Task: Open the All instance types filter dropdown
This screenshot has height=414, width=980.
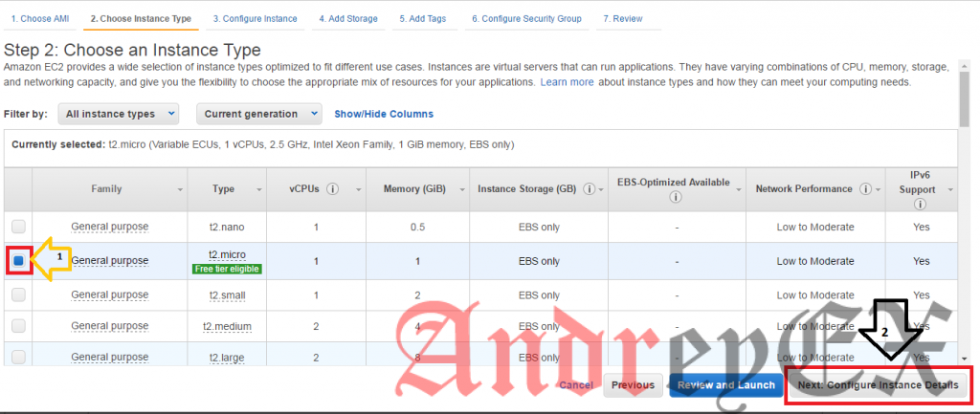Action: (119, 114)
